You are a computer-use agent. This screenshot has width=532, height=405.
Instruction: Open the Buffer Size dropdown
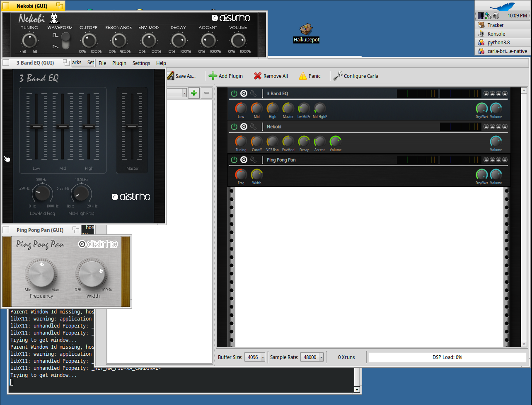click(255, 357)
